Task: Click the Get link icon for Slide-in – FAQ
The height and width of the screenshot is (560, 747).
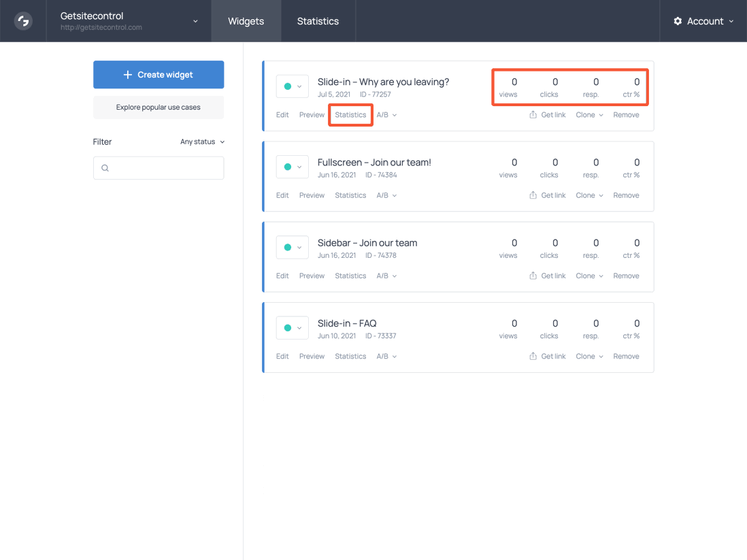Action: [533, 356]
